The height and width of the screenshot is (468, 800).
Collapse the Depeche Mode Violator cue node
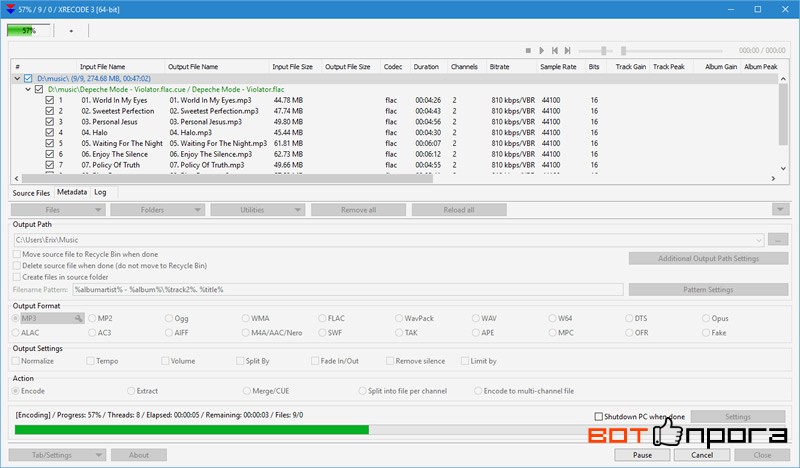[28, 89]
